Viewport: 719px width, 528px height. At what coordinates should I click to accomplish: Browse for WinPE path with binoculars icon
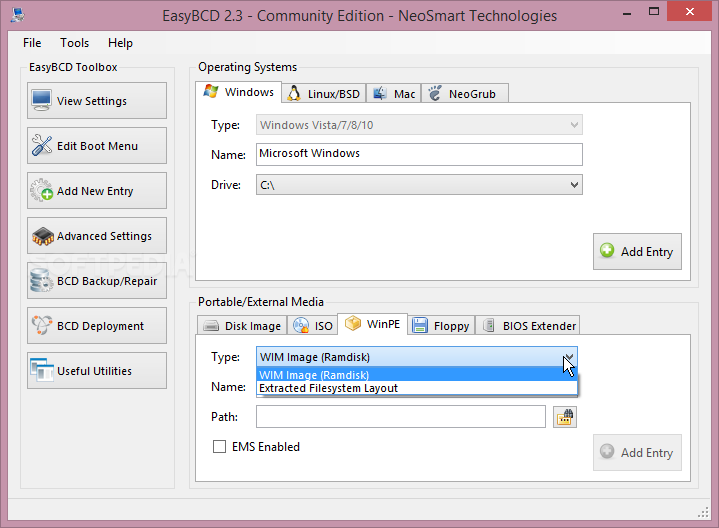[565, 417]
